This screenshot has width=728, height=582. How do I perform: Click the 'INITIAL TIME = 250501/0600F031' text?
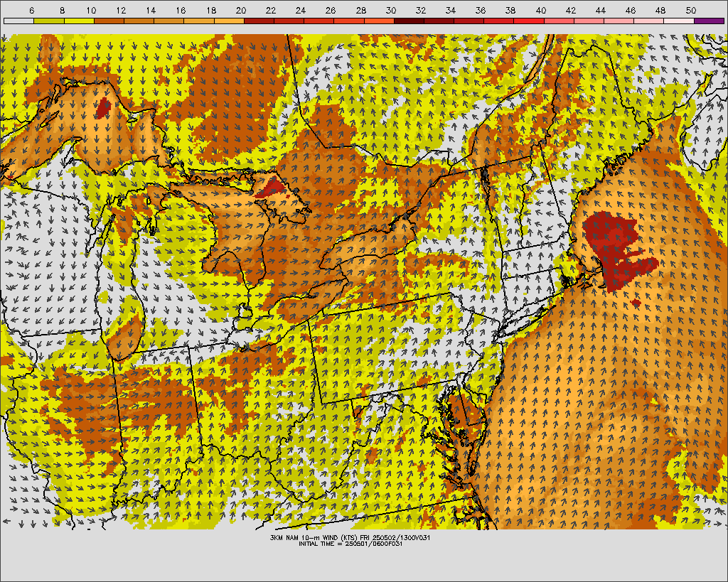pyautogui.click(x=350, y=544)
